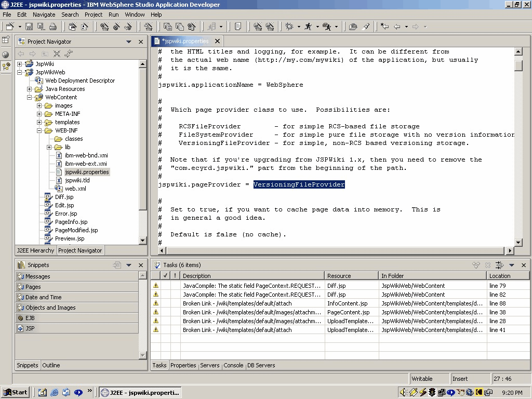Collapse the WEB-INF folder
The image size is (532, 399).
[39, 130]
